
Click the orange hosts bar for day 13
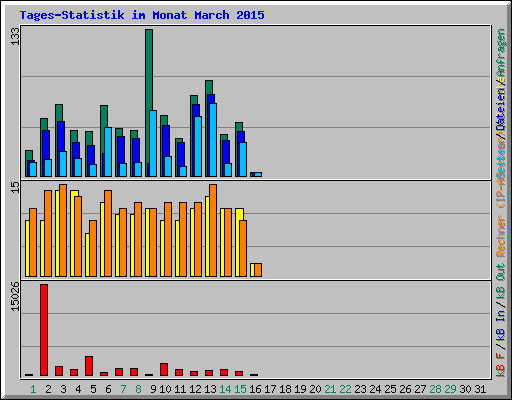(x=213, y=230)
